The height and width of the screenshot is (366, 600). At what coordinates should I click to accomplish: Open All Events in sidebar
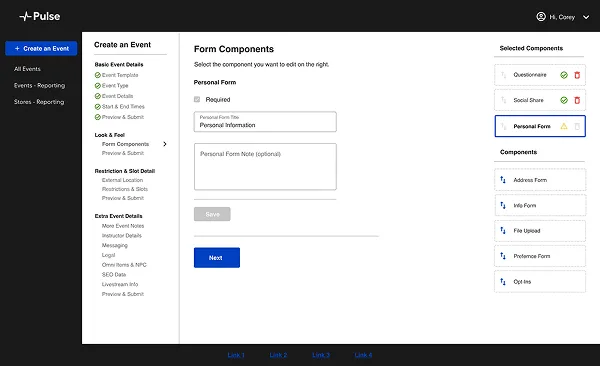(x=27, y=69)
